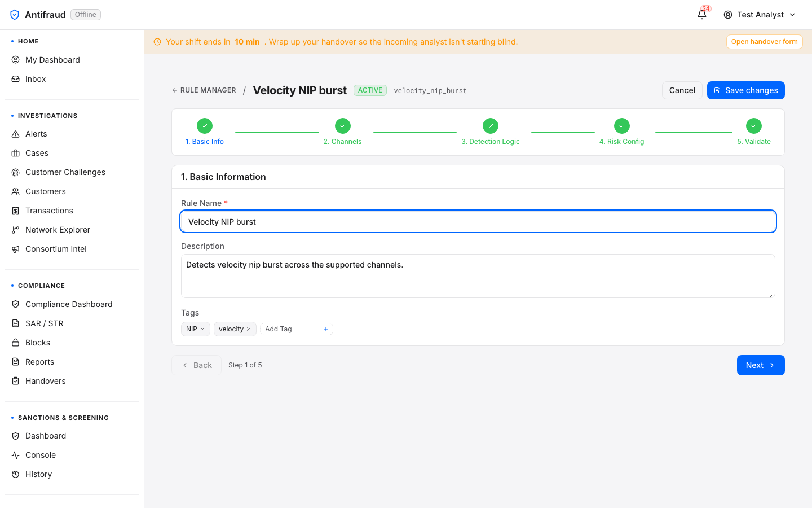Viewport: 812px width, 508px height.
Task: Click the save disk icon in Save changes
Action: click(x=717, y=90)
